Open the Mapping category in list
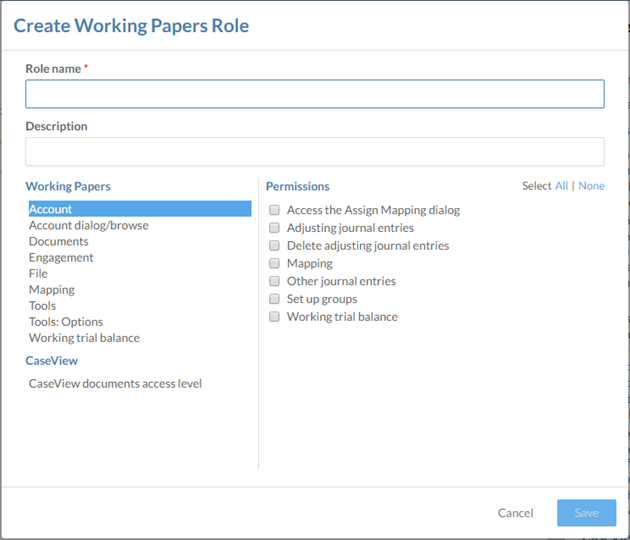This screenshot has height=540, width=630. click(x=51, y=289)
